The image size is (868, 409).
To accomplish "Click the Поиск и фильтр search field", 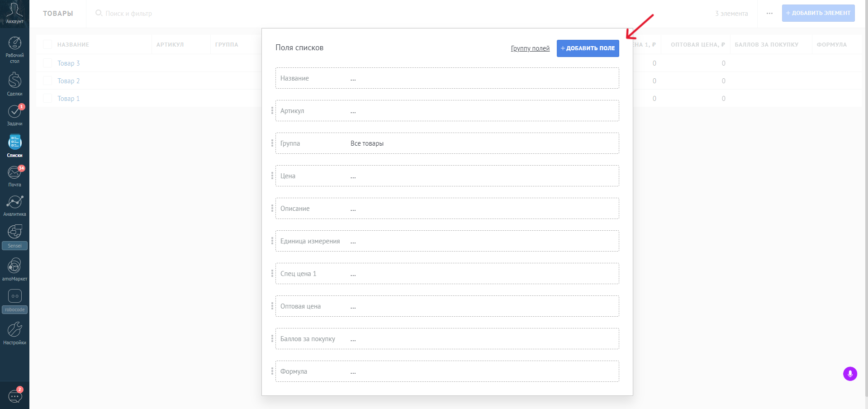I will pos(128,14).
